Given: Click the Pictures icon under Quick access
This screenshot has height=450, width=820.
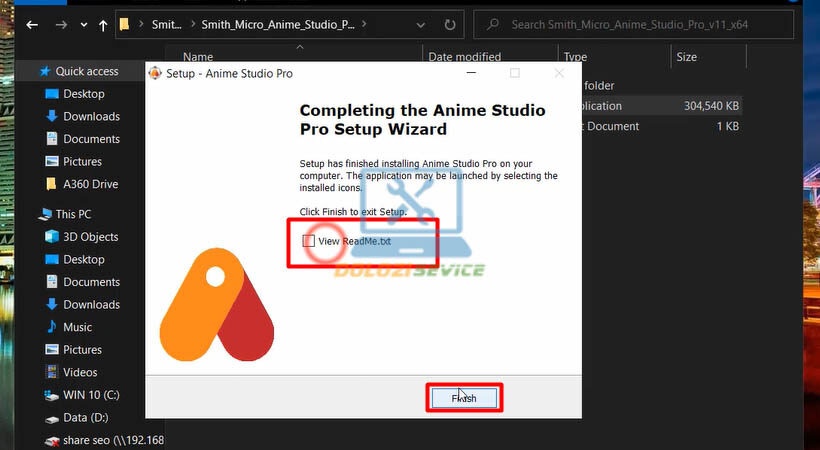Looking at the screenshot, I should click(52, 161).
